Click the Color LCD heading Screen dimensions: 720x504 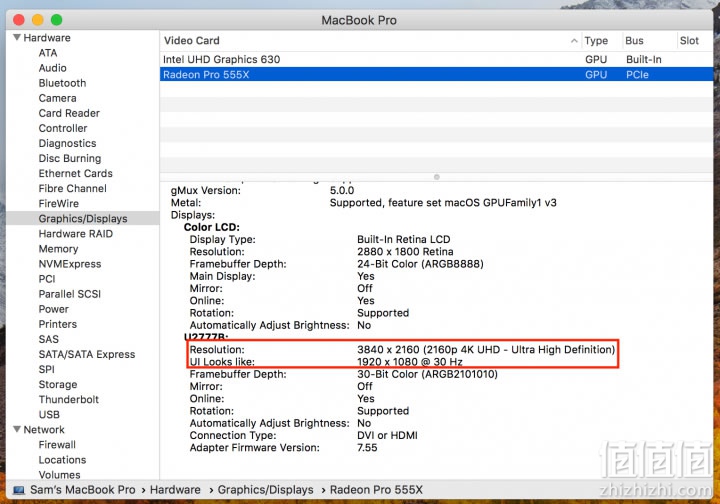pos(212,227)
